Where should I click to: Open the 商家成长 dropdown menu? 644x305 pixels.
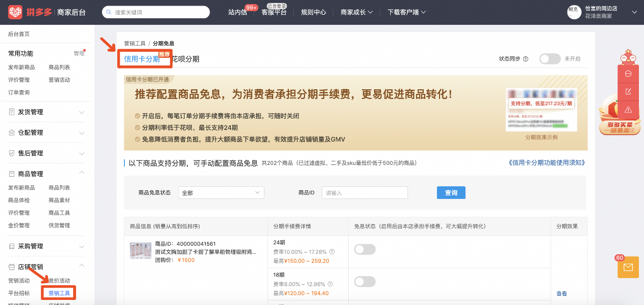pyautogui.click(x=357, y=12)
